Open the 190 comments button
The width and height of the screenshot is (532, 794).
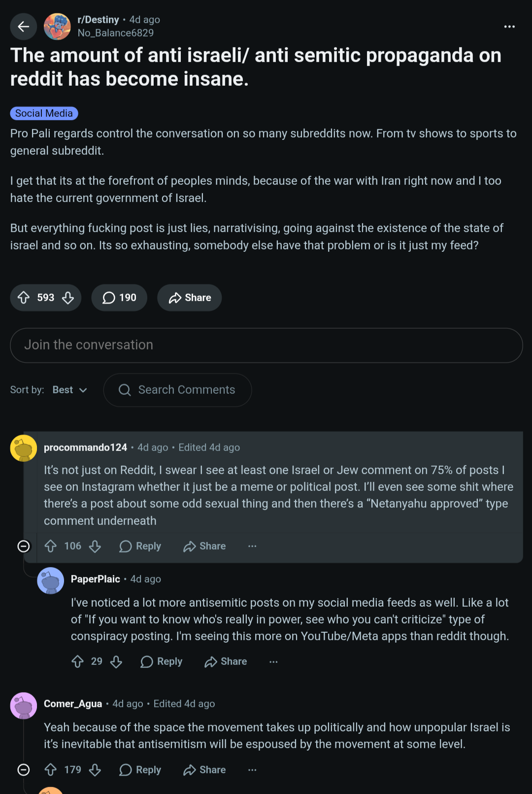[119, 298]
